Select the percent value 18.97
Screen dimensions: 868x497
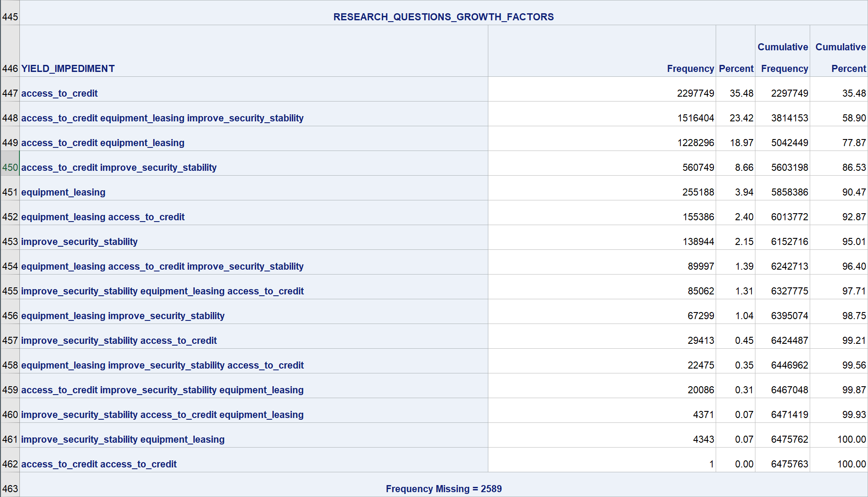pyautogui.click(x=741, y=143)
